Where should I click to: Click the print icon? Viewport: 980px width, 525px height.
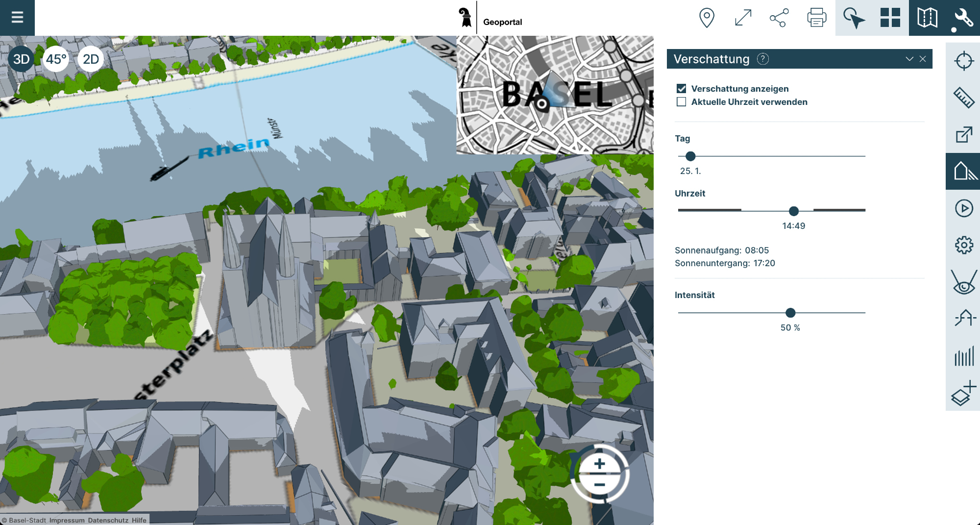pyautogui.click(x=816, y=18)
